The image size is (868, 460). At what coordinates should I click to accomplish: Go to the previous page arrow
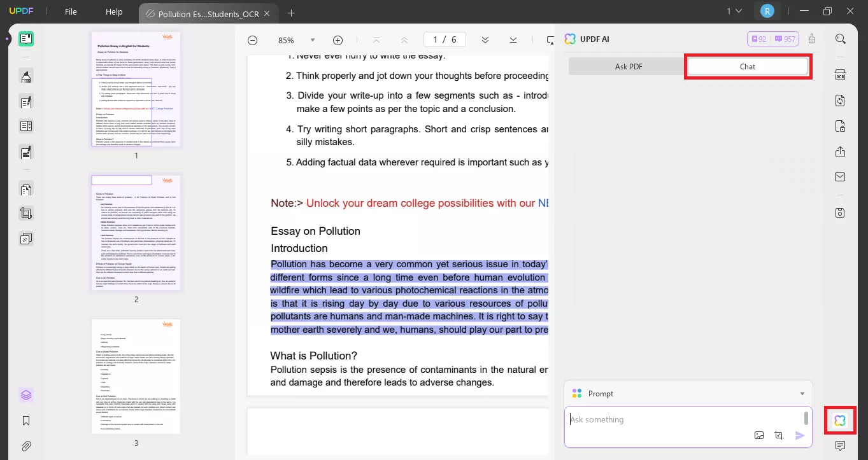pyautogui.click(x=404, y=40)
